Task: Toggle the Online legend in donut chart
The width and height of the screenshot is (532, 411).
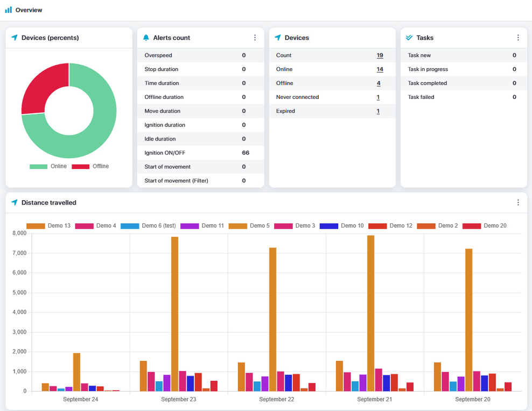Action: coord(48,166)
